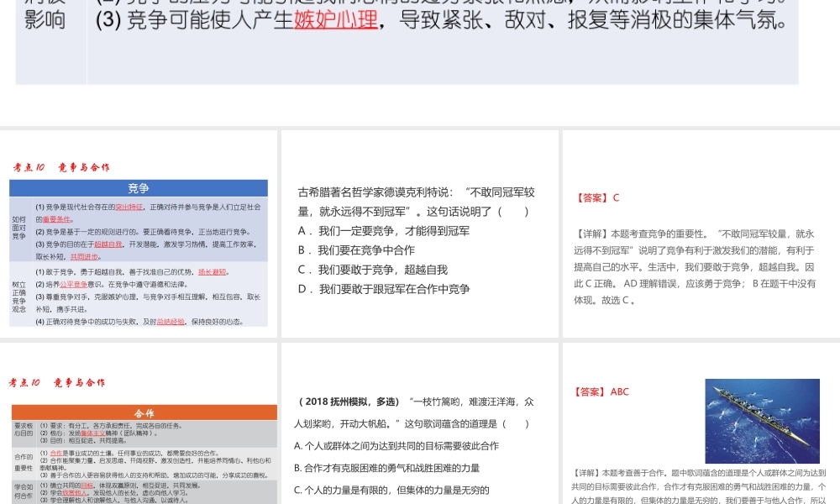The image size is (840, 504).
Task: Click the 【答案】C answer label
Action: [596, 197]
